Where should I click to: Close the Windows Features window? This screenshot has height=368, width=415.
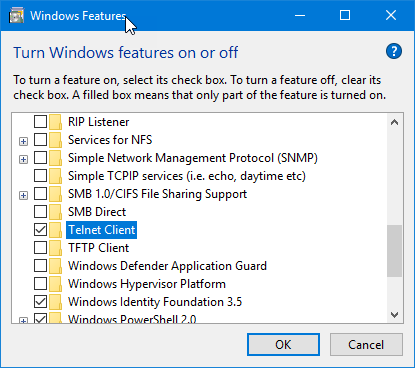[x=391, y=15]
